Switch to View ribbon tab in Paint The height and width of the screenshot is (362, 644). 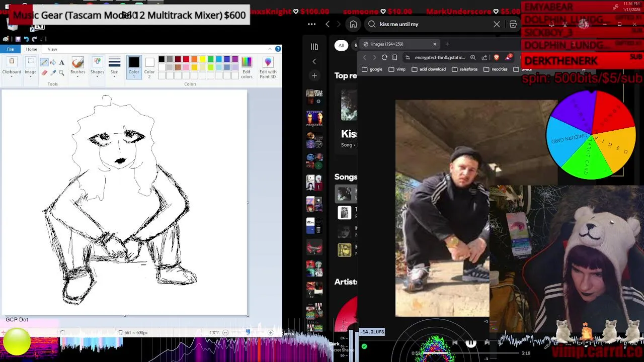tap(52, 49)
